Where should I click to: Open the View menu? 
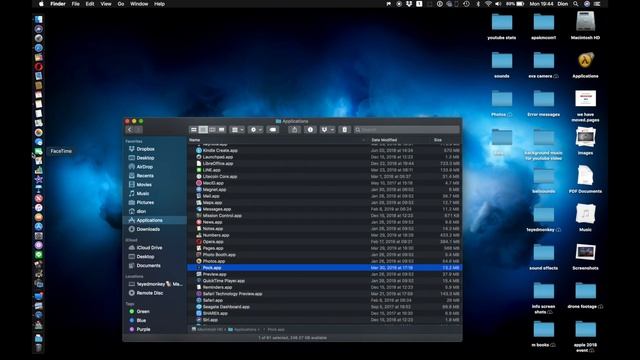(106, 4)
